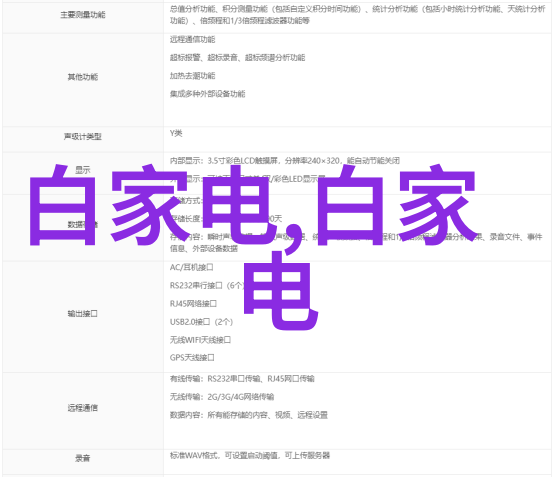Select the Y类 value cell

pos(357,139)
